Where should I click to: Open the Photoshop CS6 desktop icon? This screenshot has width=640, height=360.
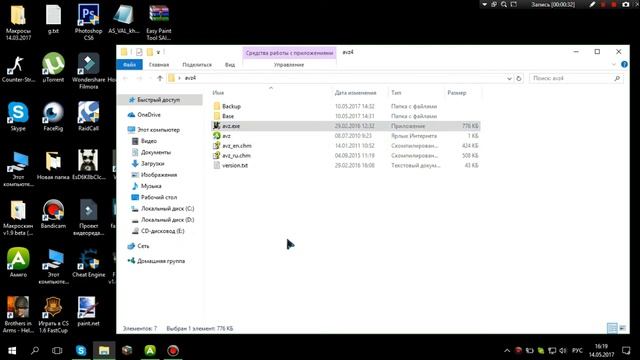pyautogui.click(x=88, y=21)
